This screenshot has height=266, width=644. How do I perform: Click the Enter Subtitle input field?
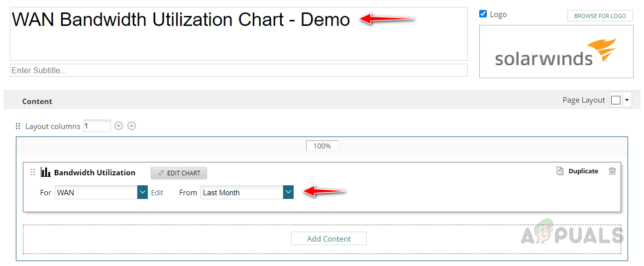coord(238,70)
